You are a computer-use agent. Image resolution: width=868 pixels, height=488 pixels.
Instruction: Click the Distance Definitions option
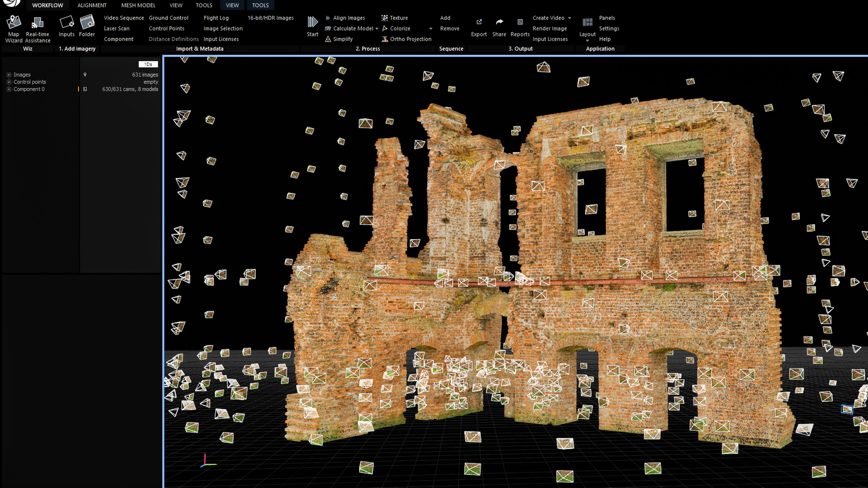tap(174, 39)
